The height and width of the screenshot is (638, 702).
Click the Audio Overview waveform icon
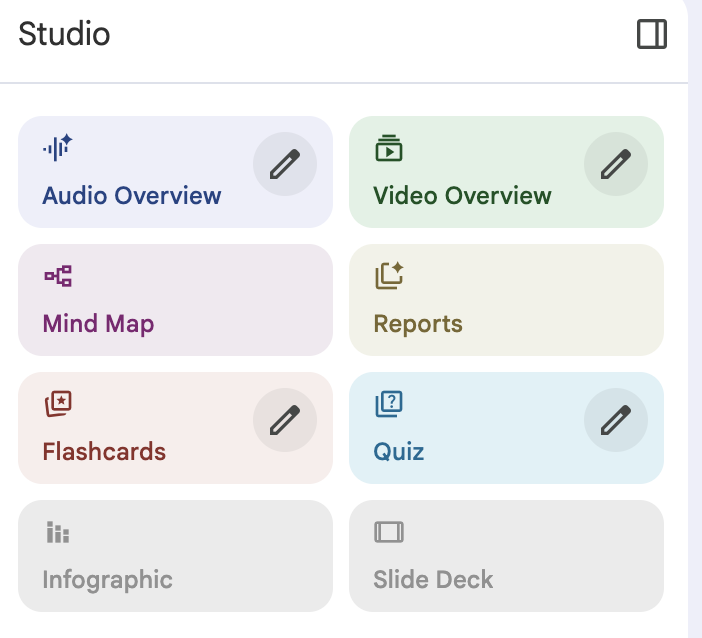tap(58, 147)
